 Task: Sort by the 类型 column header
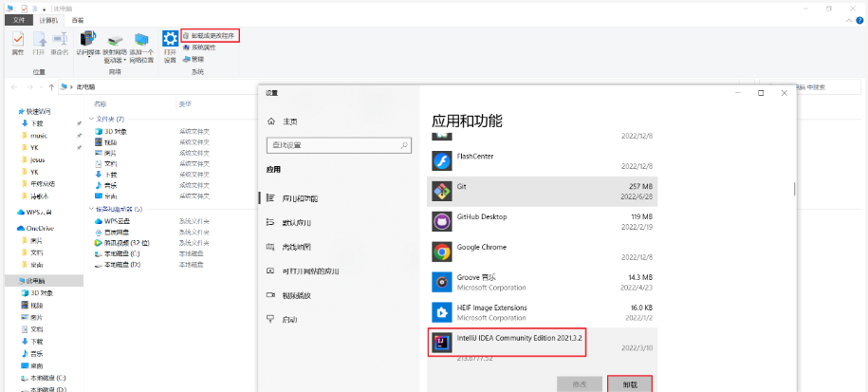[x=185, y=104]
